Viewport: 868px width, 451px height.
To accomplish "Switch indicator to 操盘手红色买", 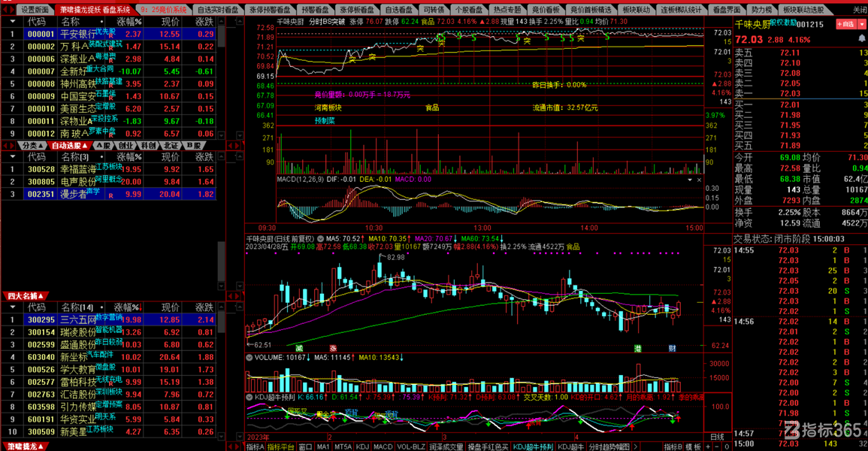I will click(x=488, y=446).
